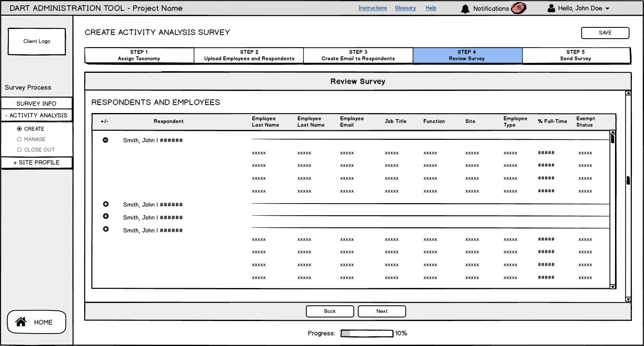644x346 pixels.
Task: Click the outer panel scroll-up arrow
Action: click(628, 93)
